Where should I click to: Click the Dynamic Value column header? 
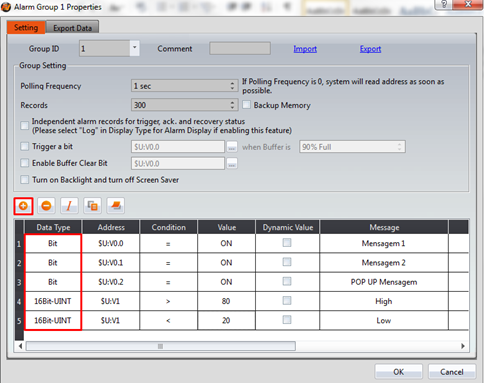click(288, 227)
